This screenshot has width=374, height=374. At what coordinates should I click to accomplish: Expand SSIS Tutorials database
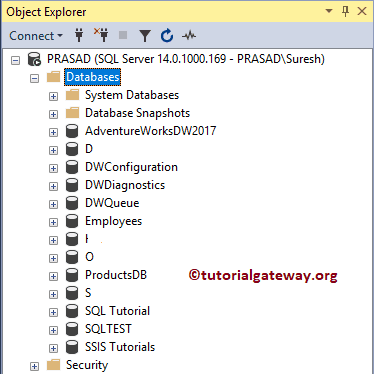pos(53,348)
